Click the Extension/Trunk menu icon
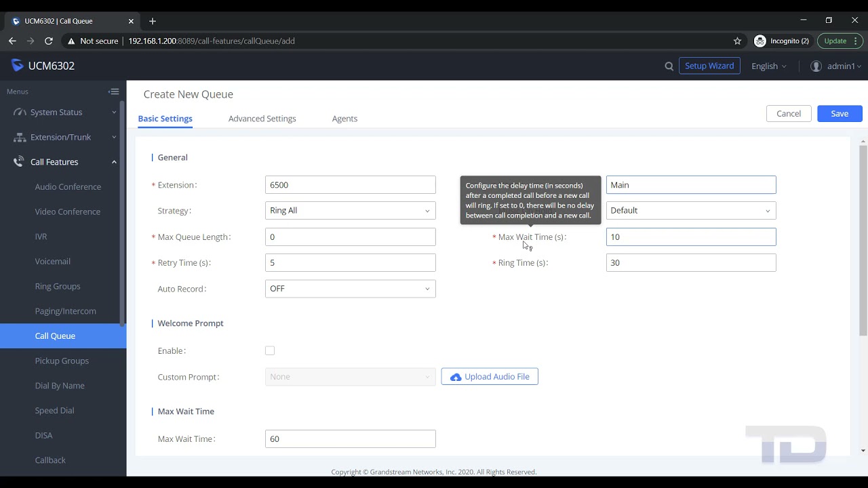The image size is (868, 488). (x=19, y=137)
